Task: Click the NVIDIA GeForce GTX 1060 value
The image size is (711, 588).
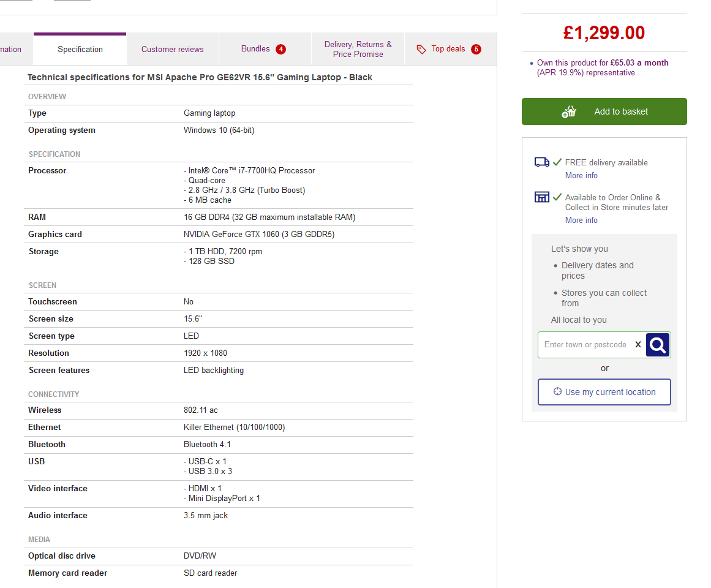Action: coord(259,235)
